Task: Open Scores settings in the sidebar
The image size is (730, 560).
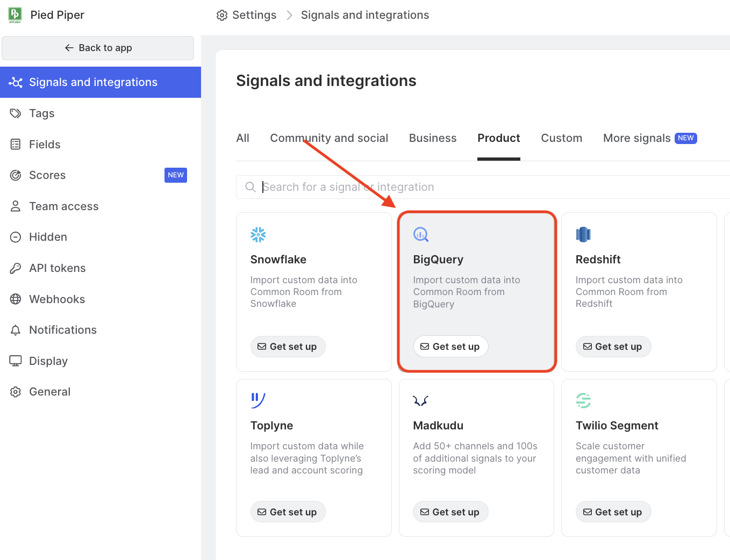Action: point(47,175)
